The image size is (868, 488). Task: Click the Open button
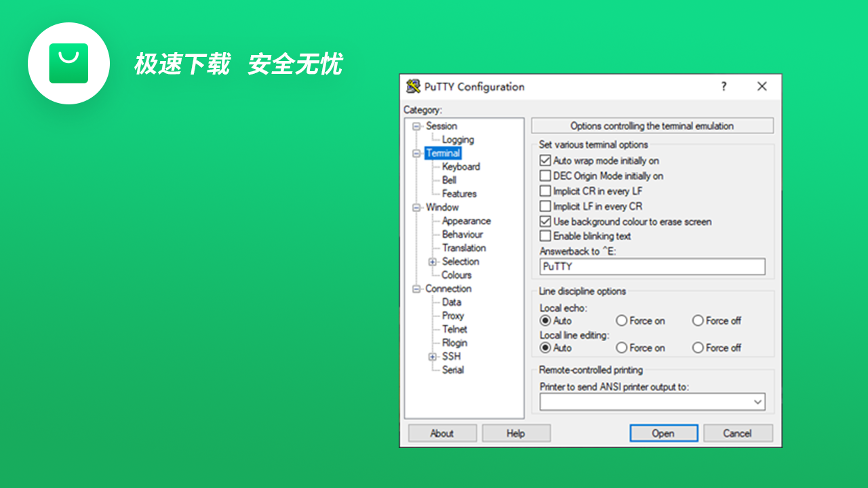[663, 432]
